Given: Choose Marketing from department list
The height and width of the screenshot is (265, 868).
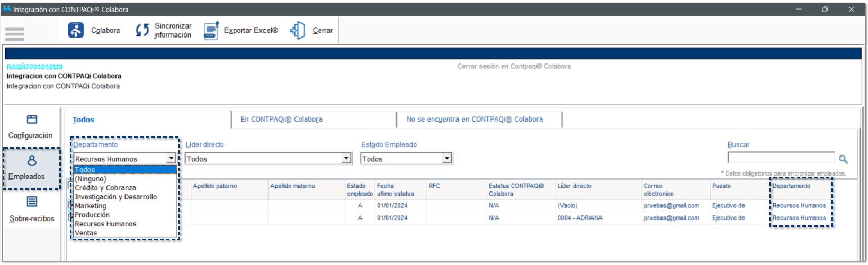Looking at the screenshot, I should point(91,206).
